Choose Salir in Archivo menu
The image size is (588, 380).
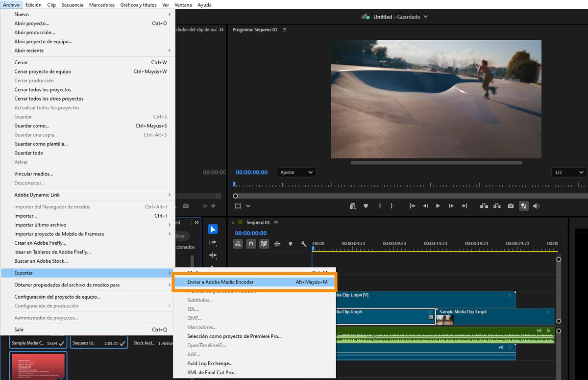pos(87,329)
